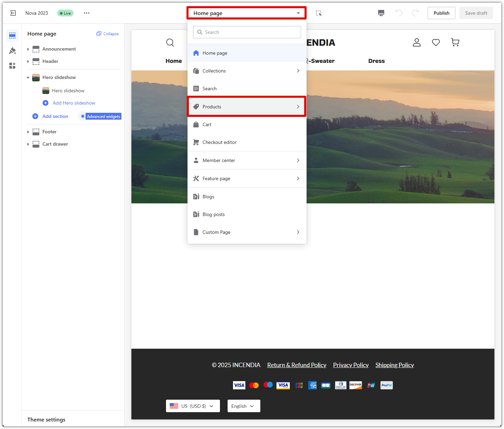Click the exit editor icon
Screen dimensions: 504x429
13,13
